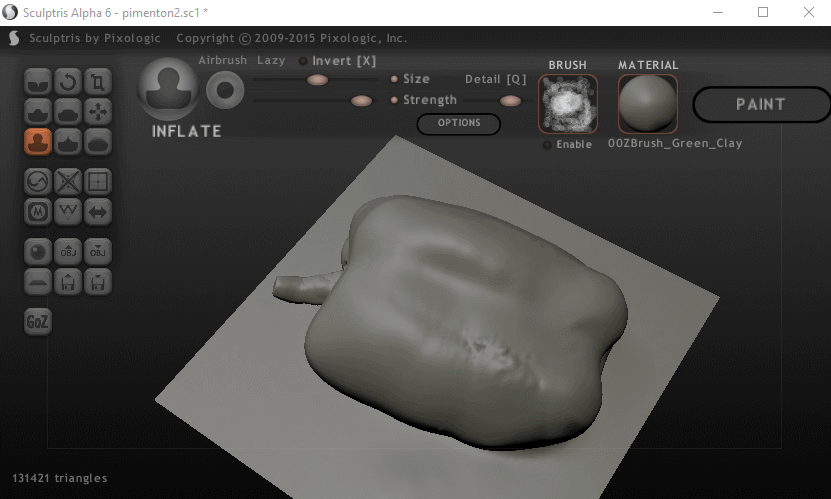Click the Sculptris by Pixologic header text
This screenshot has height=499, width=831.
tap(95, 38)
